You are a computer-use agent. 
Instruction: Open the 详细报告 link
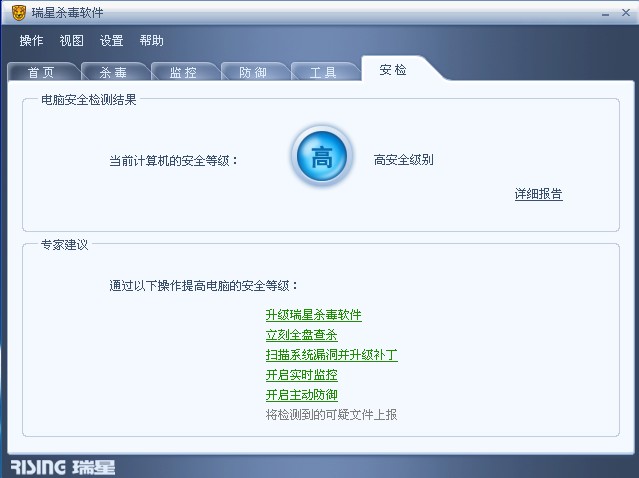538,194
